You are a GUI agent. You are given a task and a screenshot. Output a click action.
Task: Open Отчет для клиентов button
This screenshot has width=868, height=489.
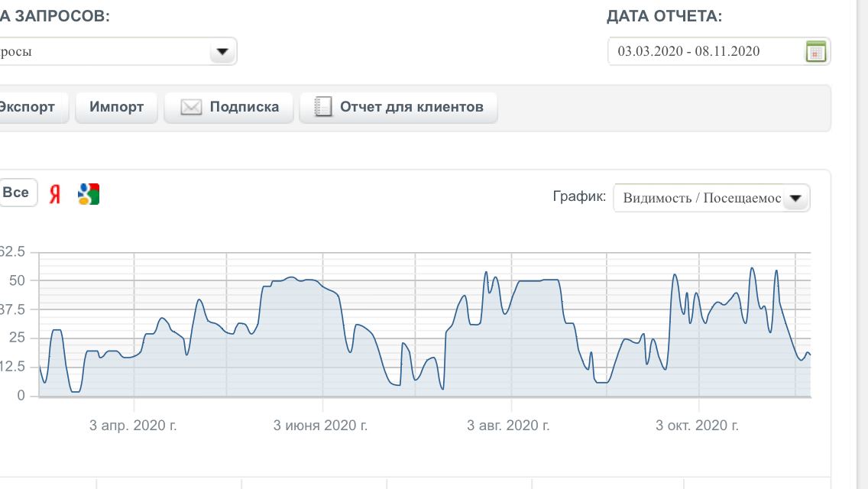pyautogui.click(x=399, y=107)
